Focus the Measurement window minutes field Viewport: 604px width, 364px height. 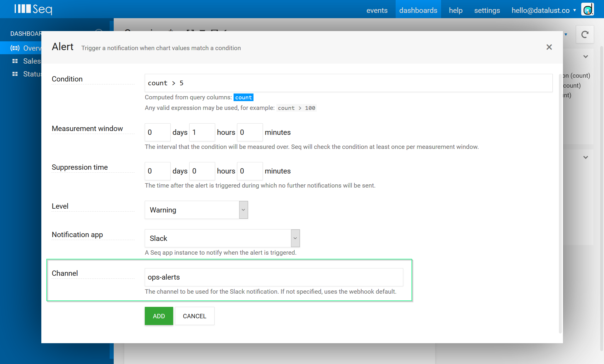250,132
